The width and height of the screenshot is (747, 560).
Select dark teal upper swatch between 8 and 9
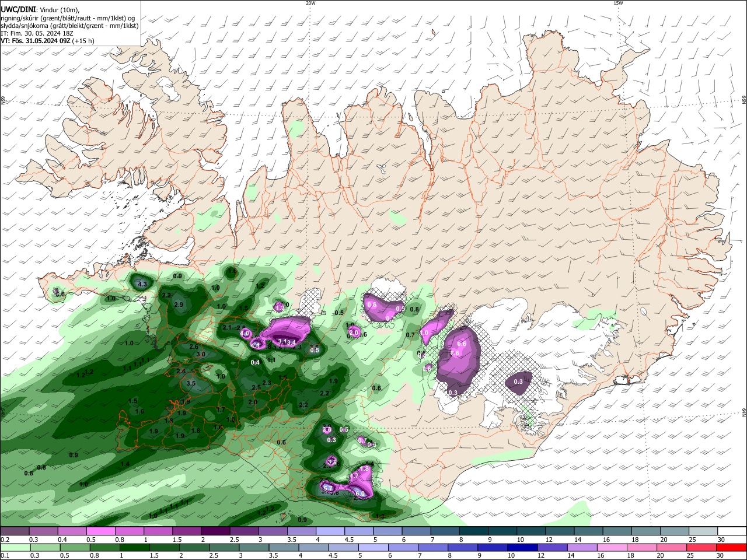click(474, 531)
